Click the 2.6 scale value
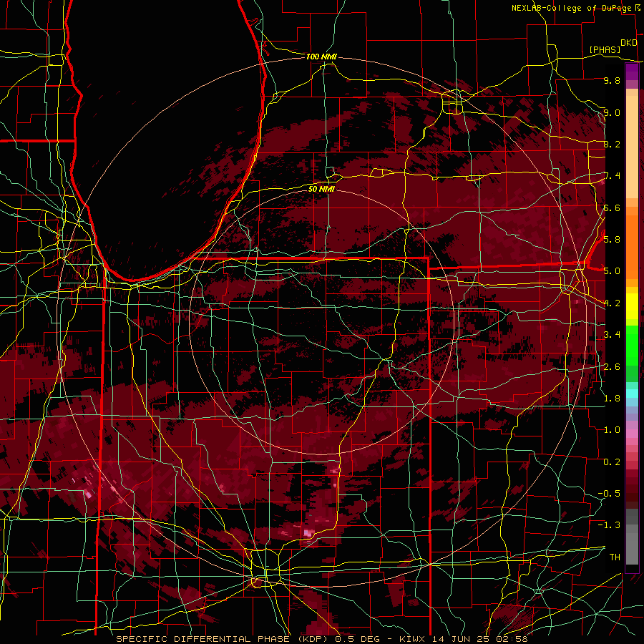 coord(612,367)
